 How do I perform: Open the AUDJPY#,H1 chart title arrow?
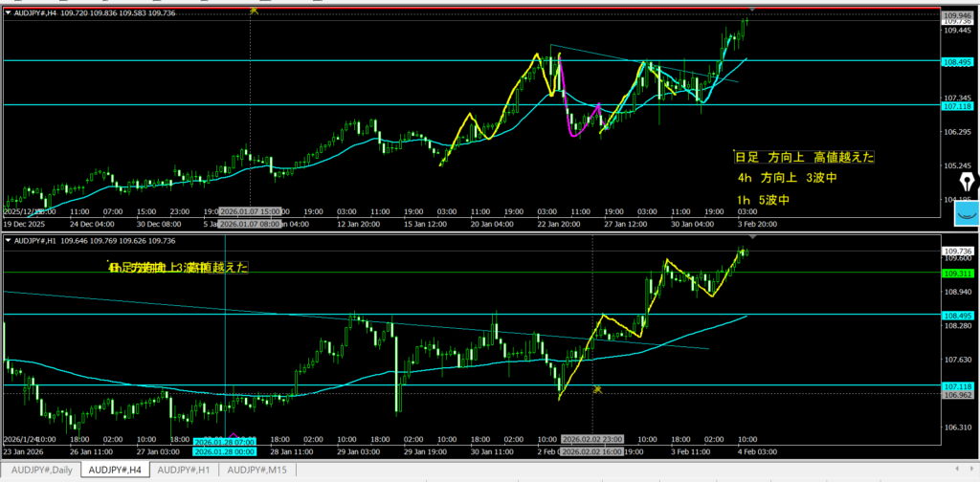[9, 241]
